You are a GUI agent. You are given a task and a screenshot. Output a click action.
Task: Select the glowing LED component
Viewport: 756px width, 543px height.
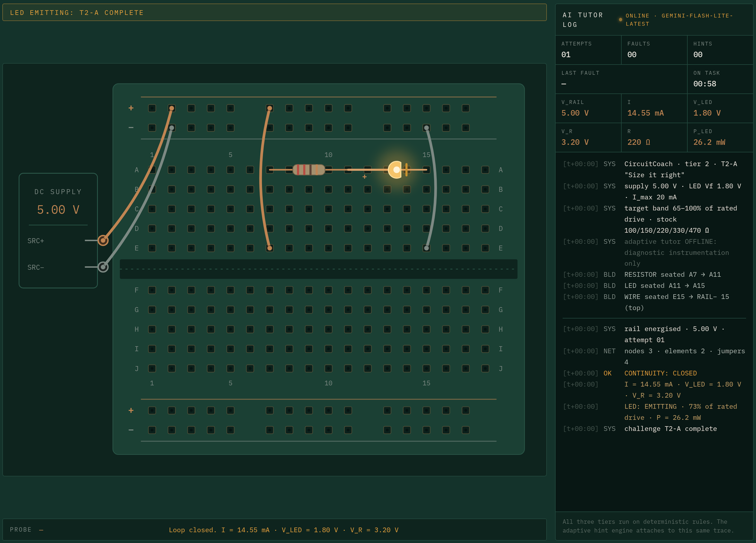tap(397, 170)
